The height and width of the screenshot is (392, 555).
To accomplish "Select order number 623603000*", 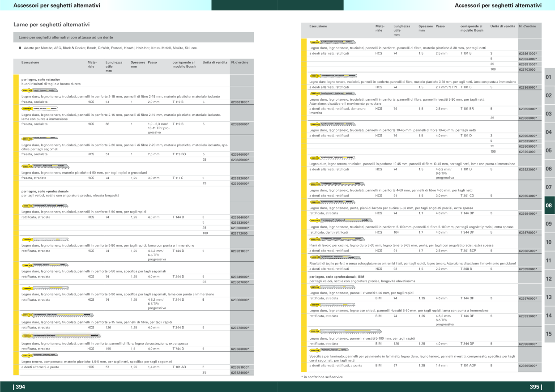I will [239, 349].
